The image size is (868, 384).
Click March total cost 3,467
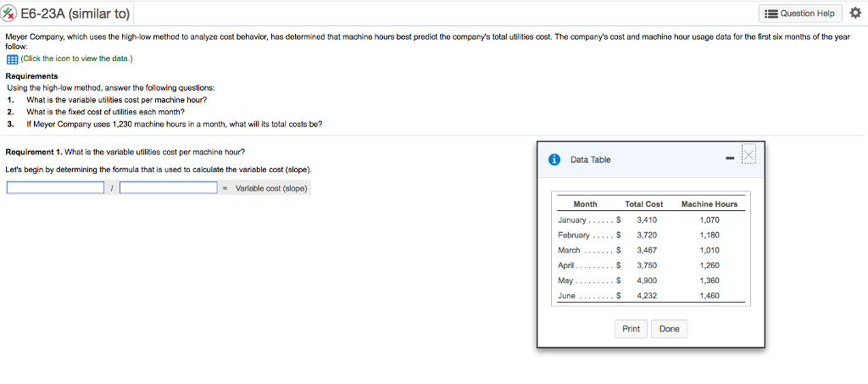click(x=647, y=250)
